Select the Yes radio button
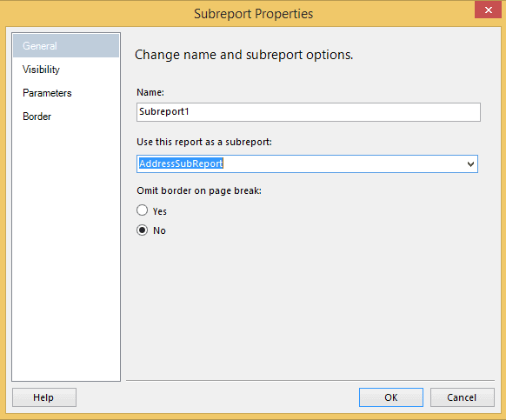The width and height of the screenshot is (506, 420). click(x=142, y=210)
